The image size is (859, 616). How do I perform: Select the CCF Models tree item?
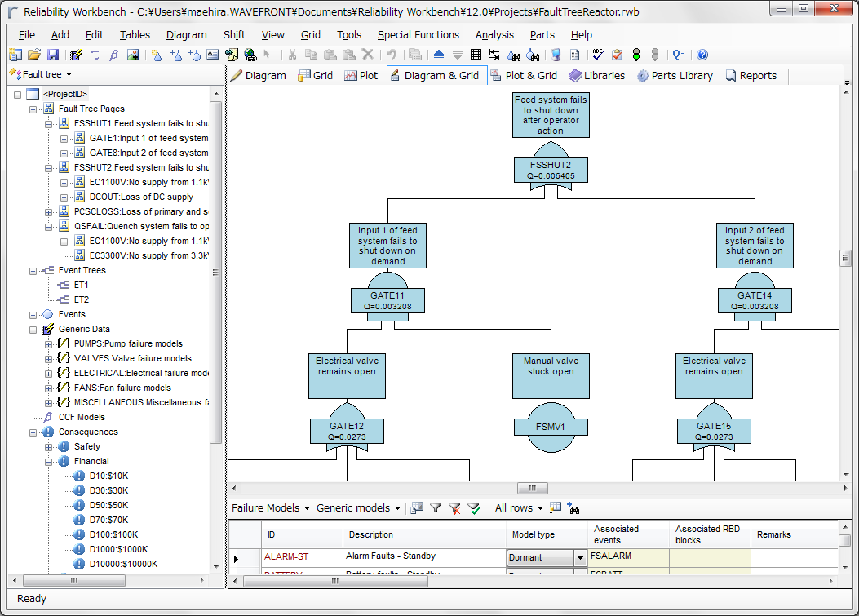pyautogui.click(x=82, y=417)
